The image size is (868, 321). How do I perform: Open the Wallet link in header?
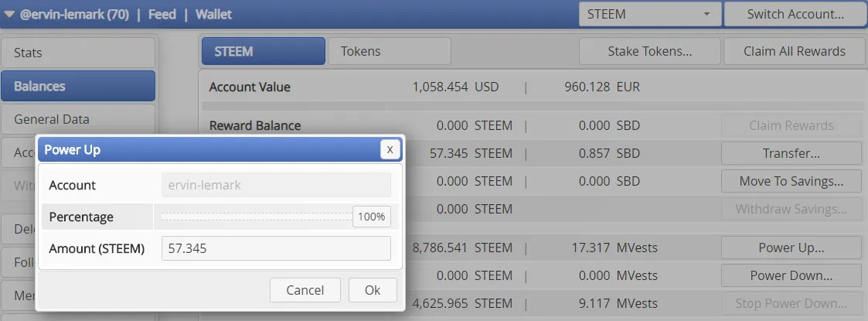click(x=213, y=15)
